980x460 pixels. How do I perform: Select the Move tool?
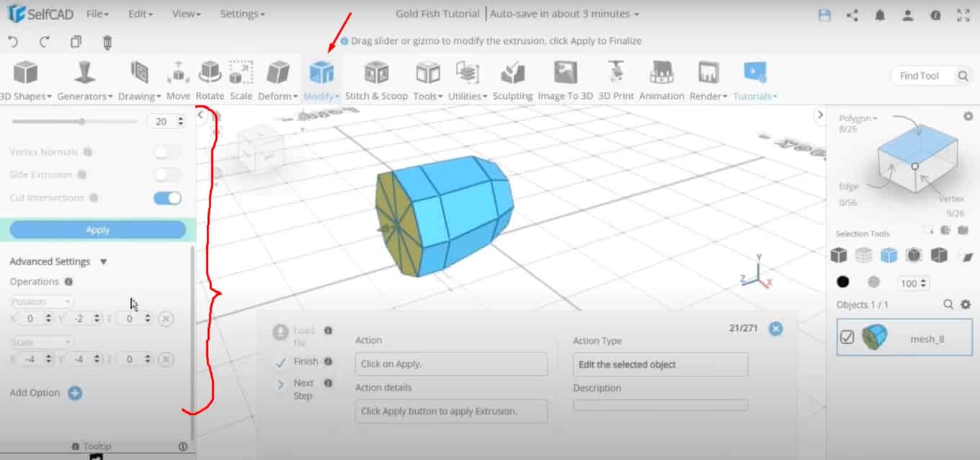178,79
